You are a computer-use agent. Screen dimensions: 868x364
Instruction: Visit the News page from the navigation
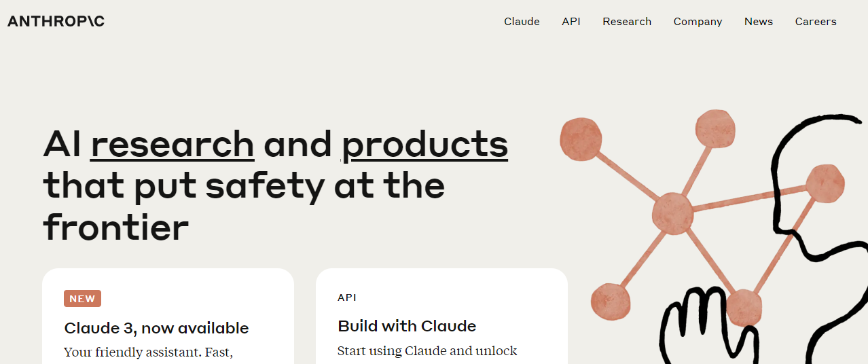(759, 22)
